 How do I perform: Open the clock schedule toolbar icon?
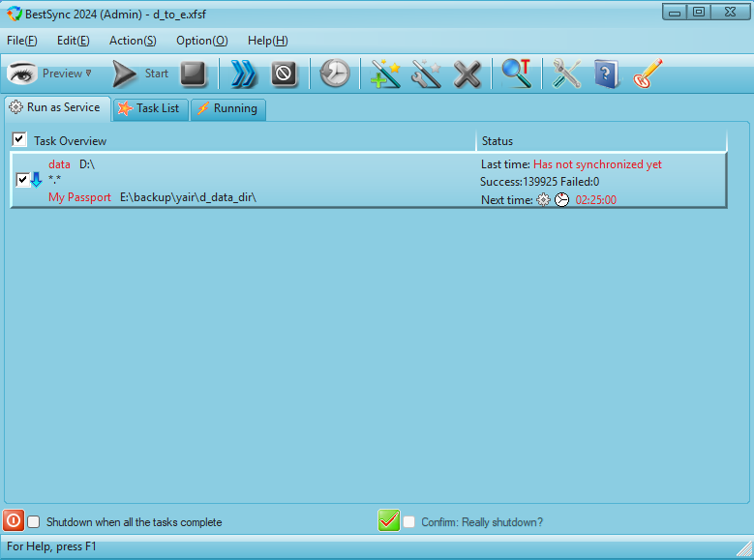click(335, 74)
